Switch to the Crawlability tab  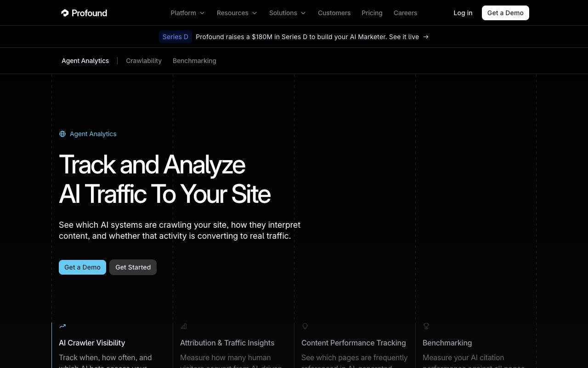(144, 61)
